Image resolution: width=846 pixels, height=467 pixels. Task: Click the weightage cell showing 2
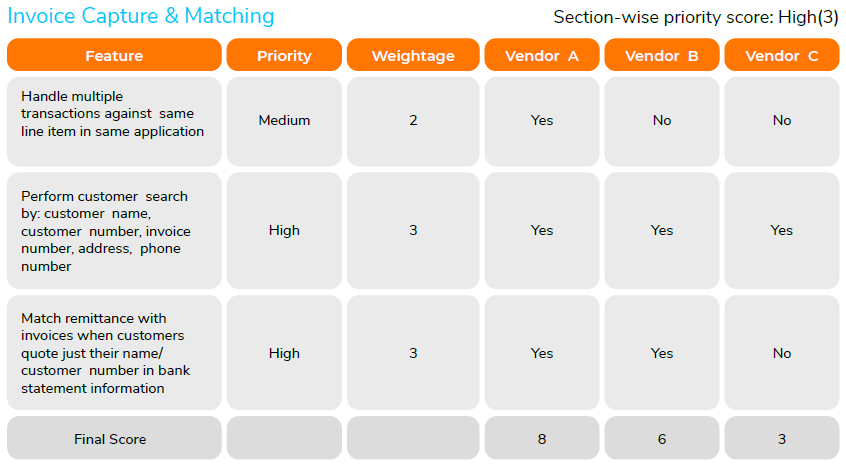pyautogui.click(x=413, y=121)
